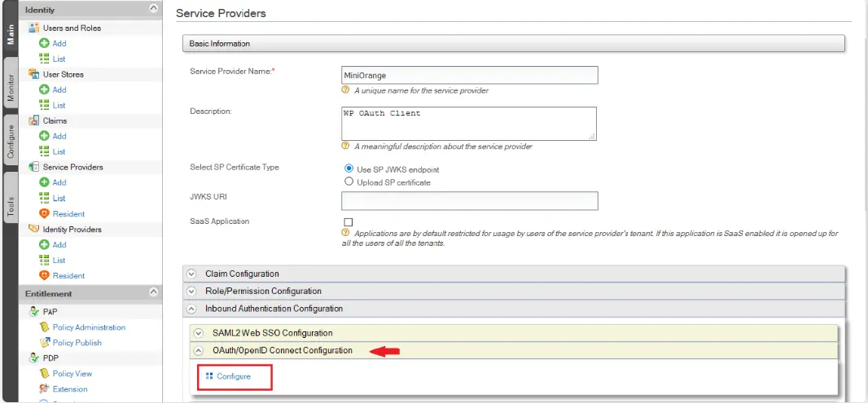Click the Policy Administration icon
This screenshot has width=868, height=403.
click(x=44, y=327)
